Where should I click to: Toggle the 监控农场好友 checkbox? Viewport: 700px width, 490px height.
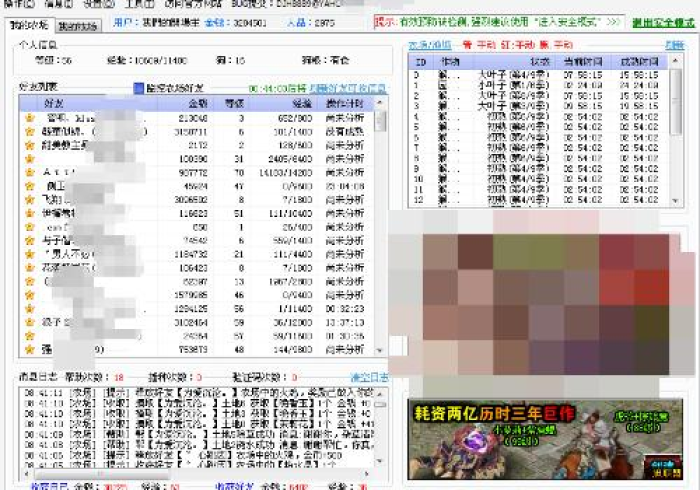pyautogui.click(x=139, y=88)
